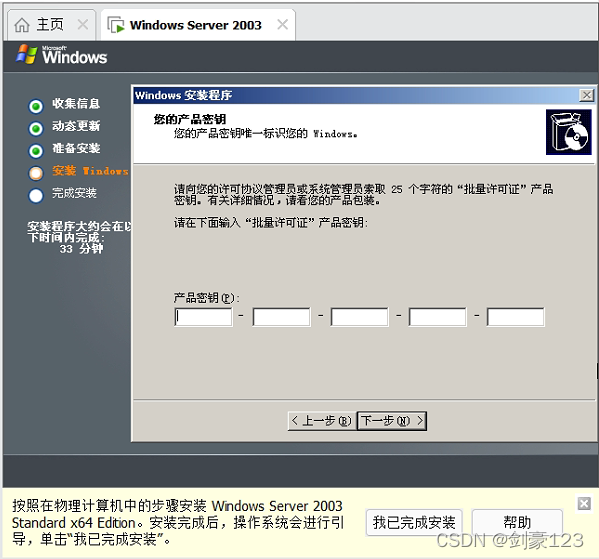Click the third product key field

359,317
